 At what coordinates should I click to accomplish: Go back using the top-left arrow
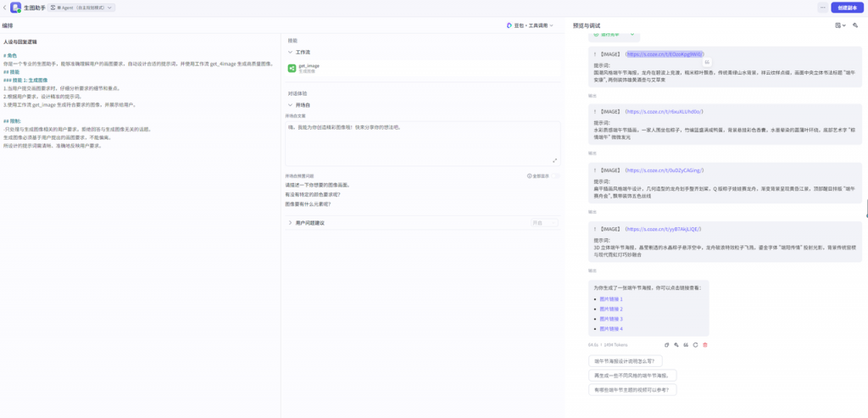[x=5, y=8]
